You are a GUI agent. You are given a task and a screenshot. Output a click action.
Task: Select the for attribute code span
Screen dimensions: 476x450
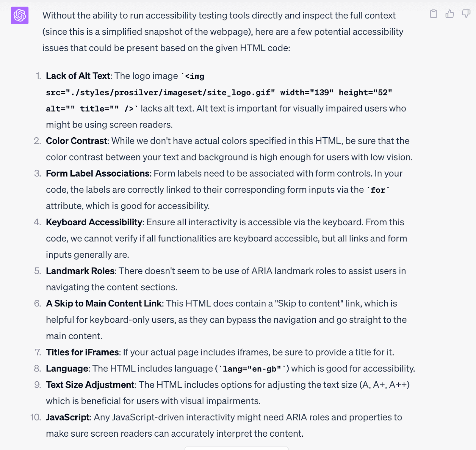coord(378,190)
